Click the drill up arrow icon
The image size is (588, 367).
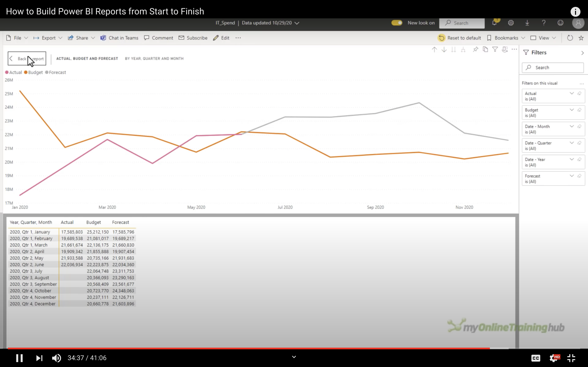(x=434, y=50)
